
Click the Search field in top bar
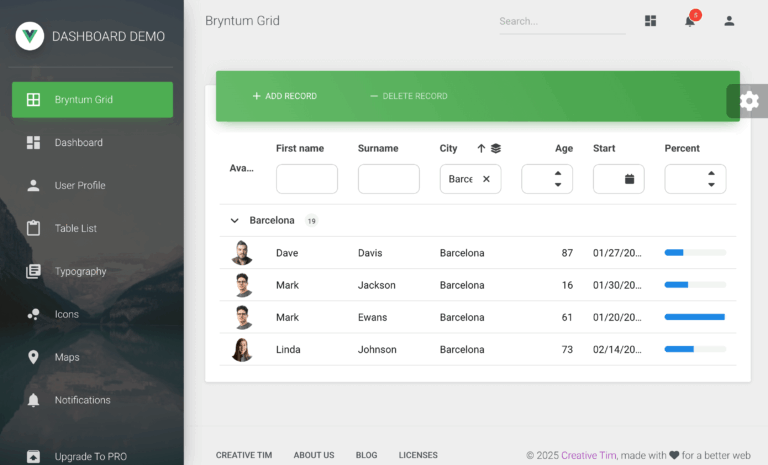562,22
